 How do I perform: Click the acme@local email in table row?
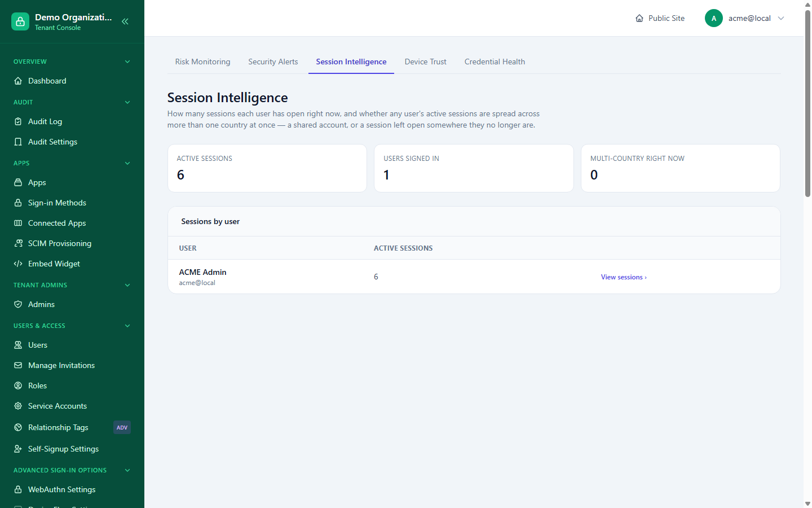tap(197, 283)
